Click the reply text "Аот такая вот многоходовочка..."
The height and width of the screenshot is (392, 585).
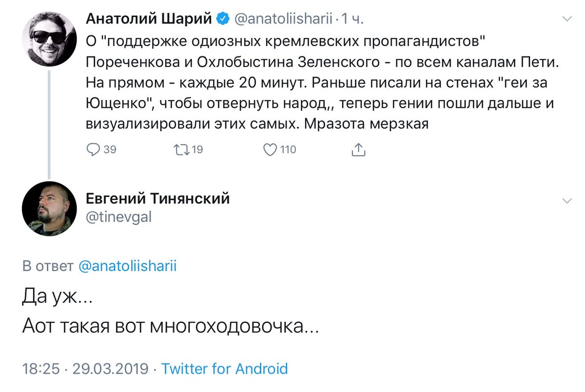tap(171, 326)
